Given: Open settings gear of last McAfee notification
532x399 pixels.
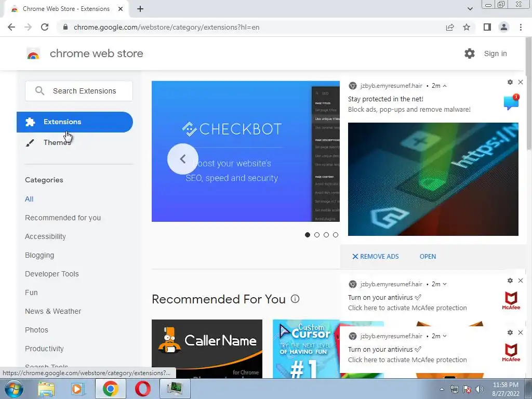Looking at the screenshot, I should point(510,332).
